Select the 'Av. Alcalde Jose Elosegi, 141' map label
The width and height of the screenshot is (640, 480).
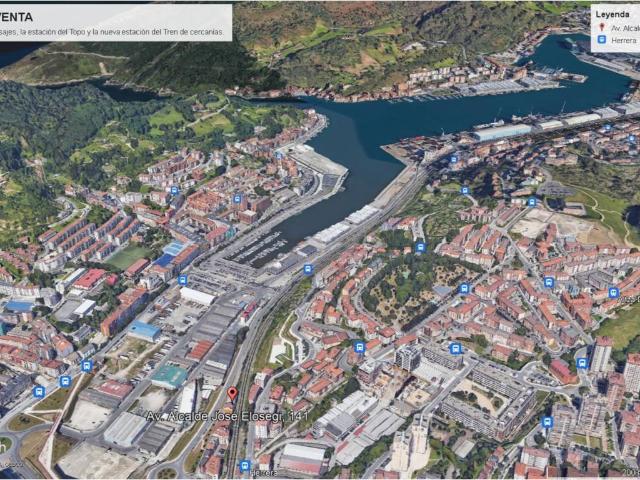click(227, 416)
